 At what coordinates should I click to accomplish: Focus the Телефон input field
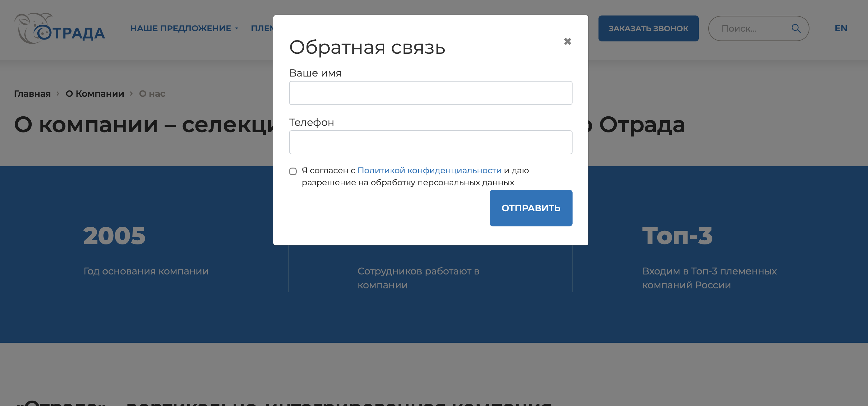point(430,143)
